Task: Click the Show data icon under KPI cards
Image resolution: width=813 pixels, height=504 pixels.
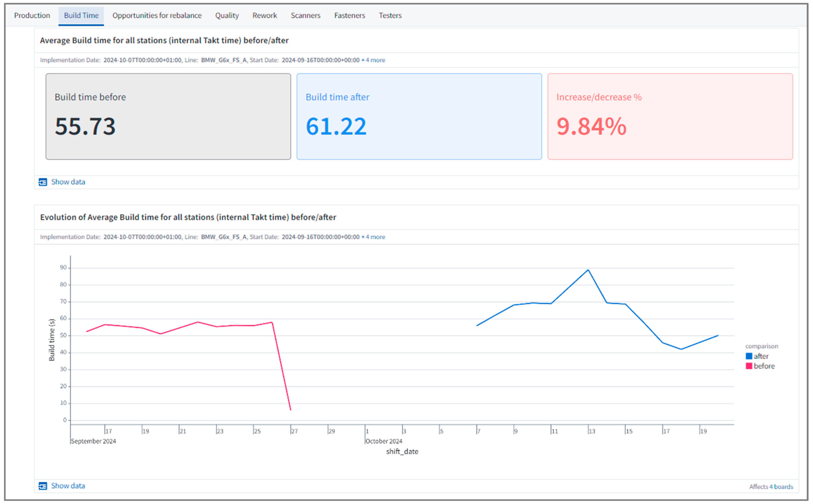Action: [x=43, y=182]
